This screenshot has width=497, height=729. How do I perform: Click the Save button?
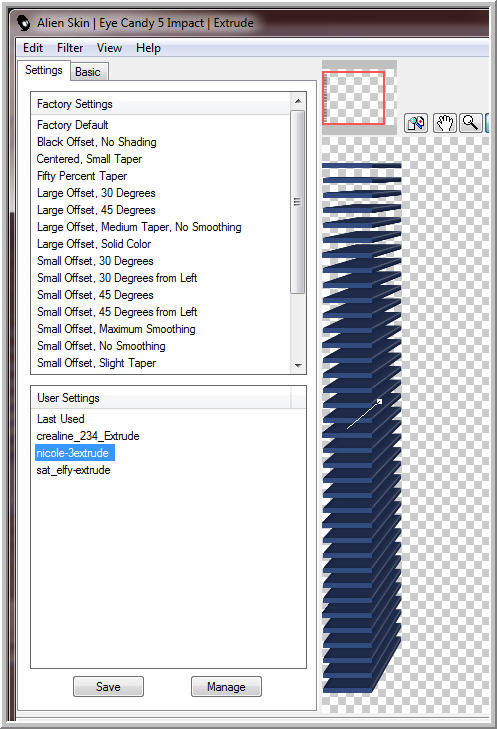108,687
